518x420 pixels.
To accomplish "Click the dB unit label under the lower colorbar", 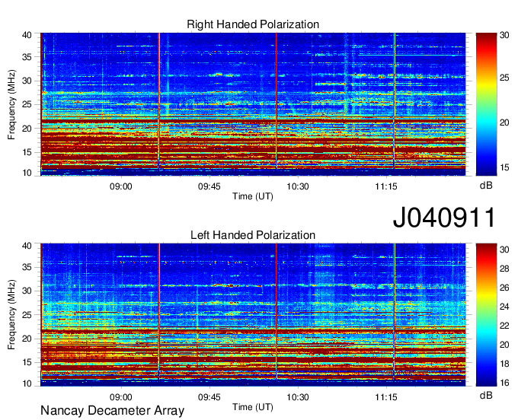I will [x=486, y=396].
